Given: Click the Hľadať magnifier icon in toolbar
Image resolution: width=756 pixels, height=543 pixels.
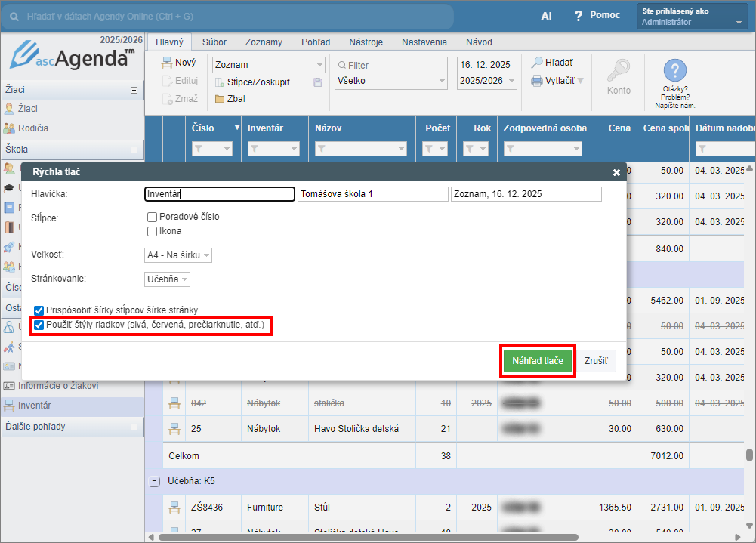Looking at the screenshot, I should pyautogui.click(x=537, y=63).
